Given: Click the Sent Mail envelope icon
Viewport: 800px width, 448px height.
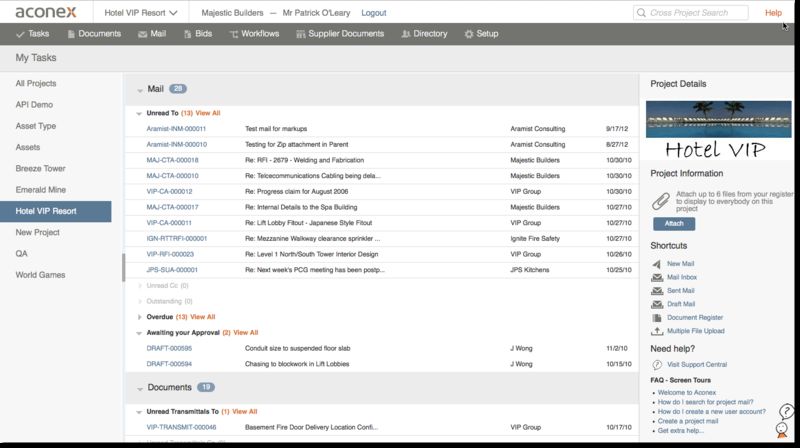Looking at the screenshot, I should pyautogui.click(x=657, y=291).
